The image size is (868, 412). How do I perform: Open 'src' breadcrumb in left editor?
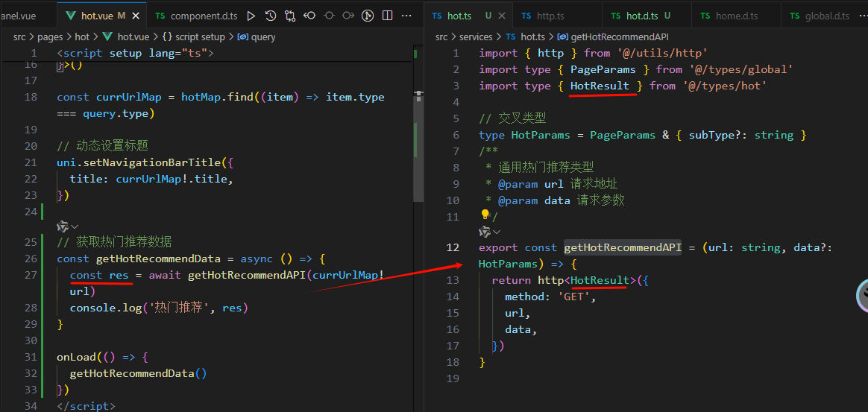(x=20, y=37)
